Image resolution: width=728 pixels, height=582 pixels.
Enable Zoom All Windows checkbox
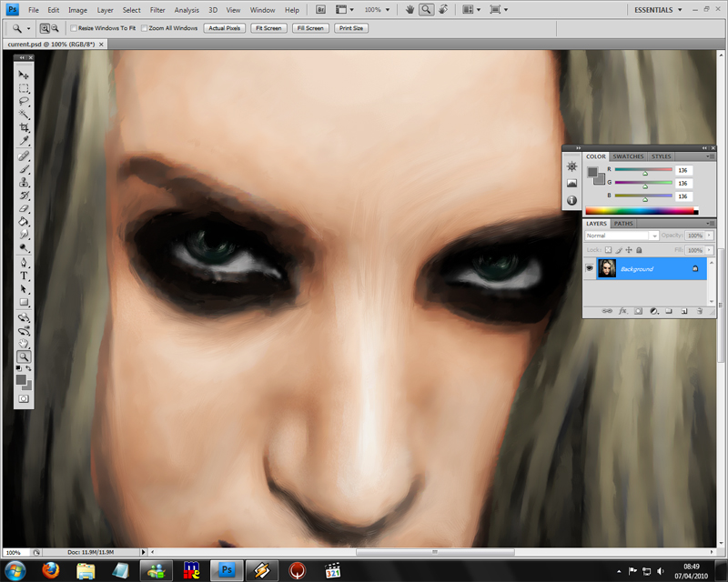coord(145,28)
